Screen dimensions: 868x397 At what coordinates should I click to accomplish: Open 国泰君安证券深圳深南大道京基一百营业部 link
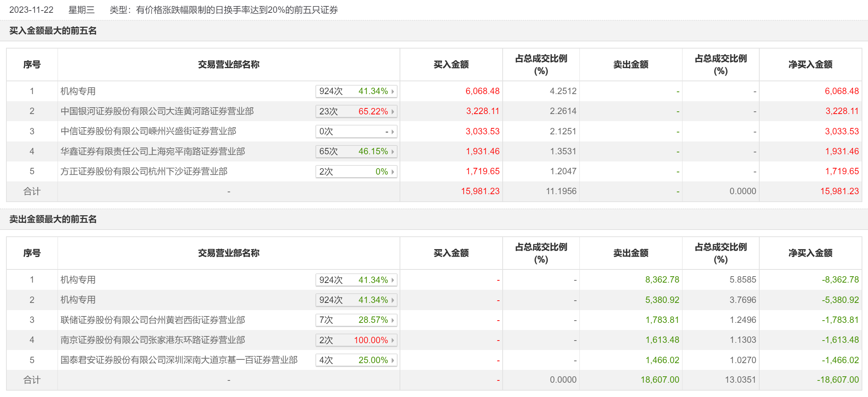tap(179, 360)
